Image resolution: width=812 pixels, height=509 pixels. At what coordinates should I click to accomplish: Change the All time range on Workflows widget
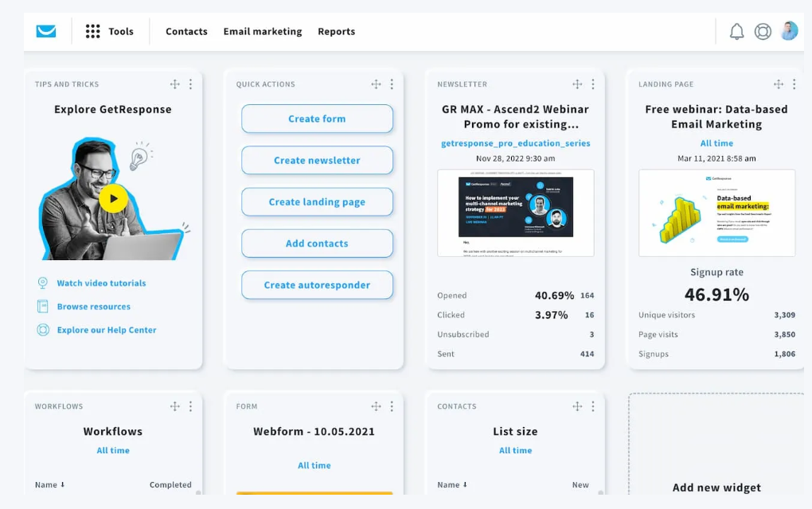113,451
